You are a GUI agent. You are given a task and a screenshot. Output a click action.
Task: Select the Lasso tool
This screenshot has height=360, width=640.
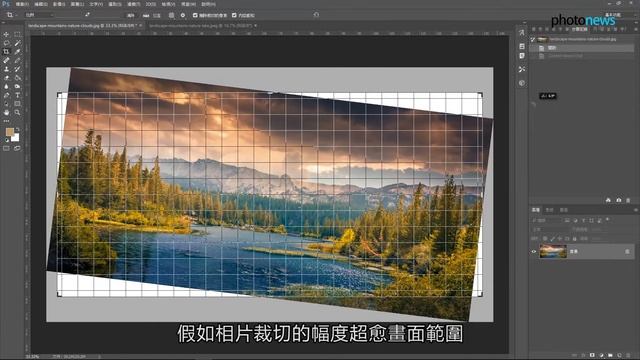coord(6,43)
